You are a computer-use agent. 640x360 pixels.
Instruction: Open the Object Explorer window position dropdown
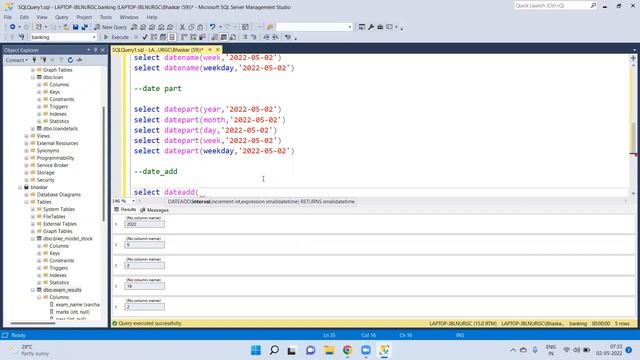[89, 50]
